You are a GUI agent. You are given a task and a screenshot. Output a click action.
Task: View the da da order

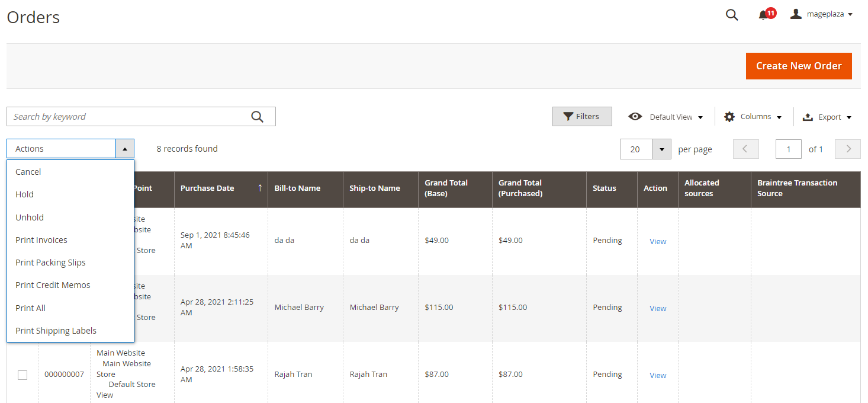coord(658,241)
